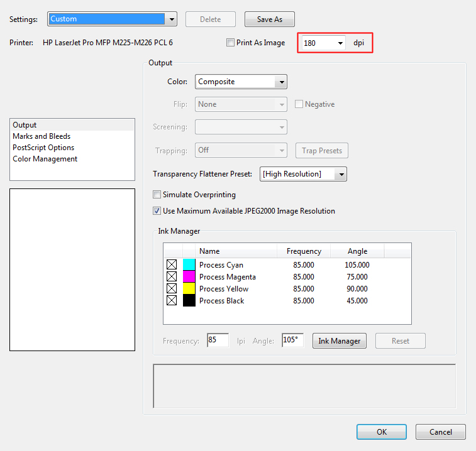Click the Save As button
476x451 pixels.
(269, 19)
